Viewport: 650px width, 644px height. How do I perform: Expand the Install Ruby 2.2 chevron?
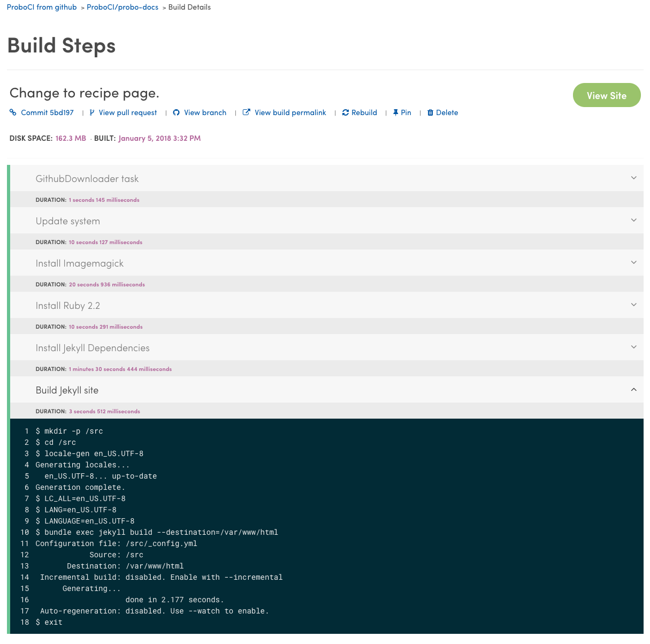633,305
